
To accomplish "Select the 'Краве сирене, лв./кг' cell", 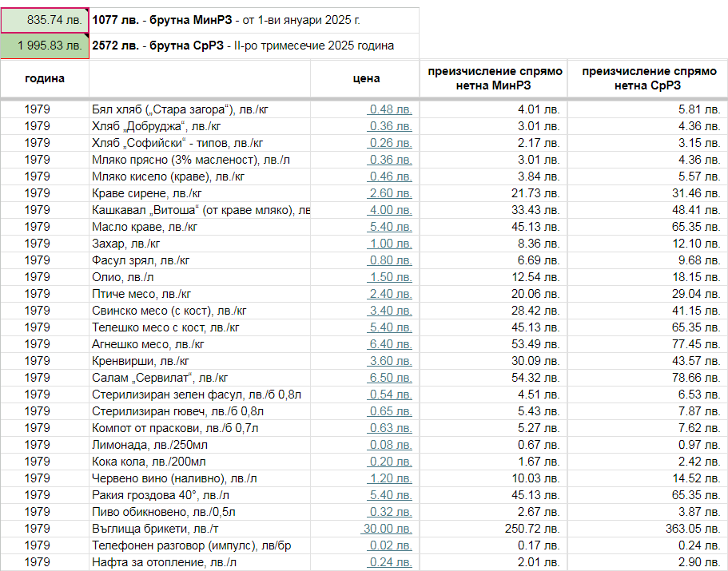I will [200, 193].
